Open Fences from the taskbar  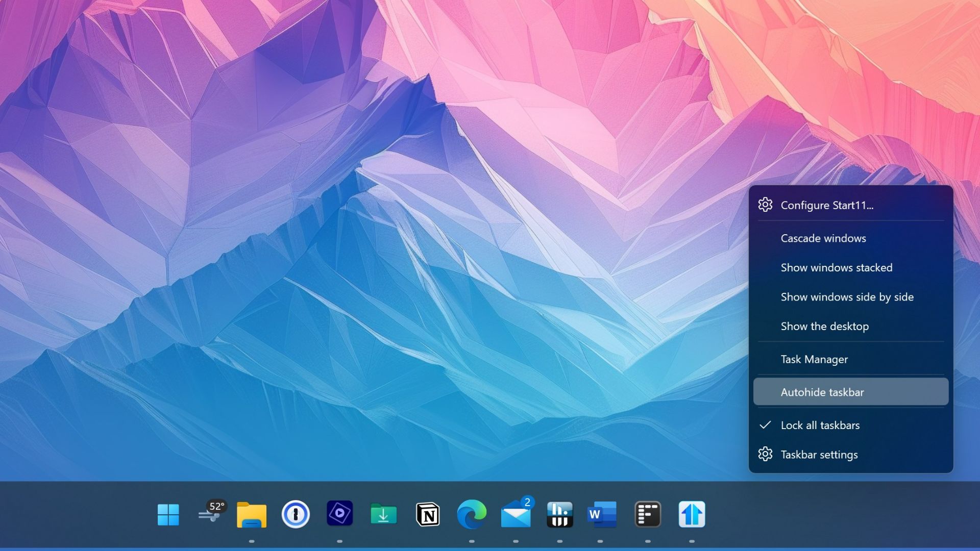coord(647,515)
